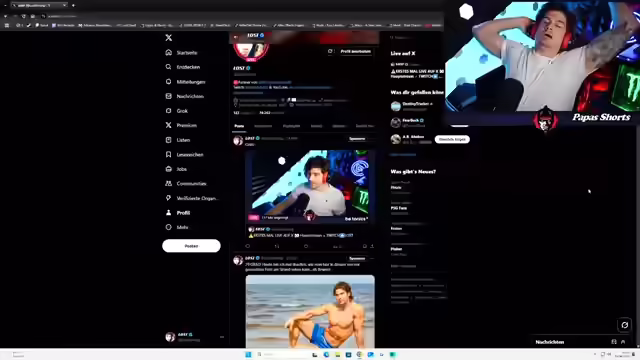Click bookmark icon under first post
The height and width of the screenshot is (360, 640).
[x=364, y=246]
